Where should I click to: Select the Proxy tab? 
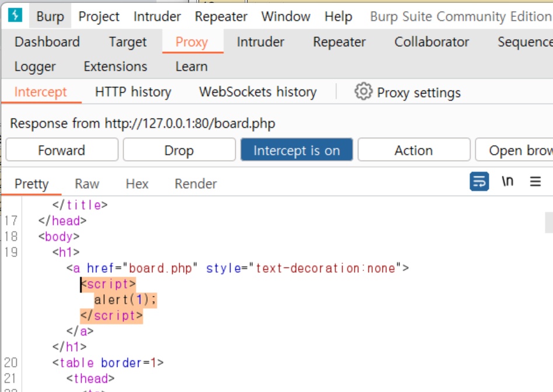[x=192, y=42]
